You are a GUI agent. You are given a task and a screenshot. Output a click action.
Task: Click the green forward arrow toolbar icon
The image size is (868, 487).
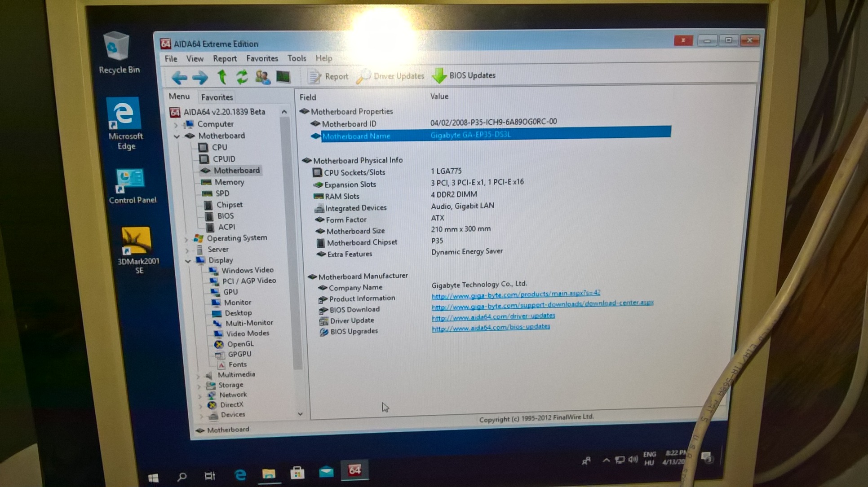(200, 78)
